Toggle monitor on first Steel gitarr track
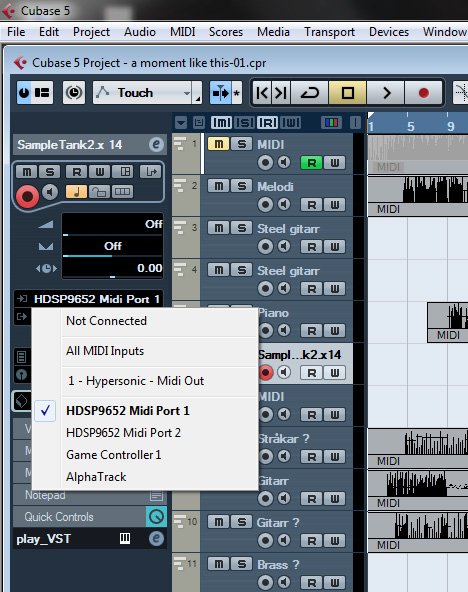Viewport: 468px width, 592px height. 284,247
